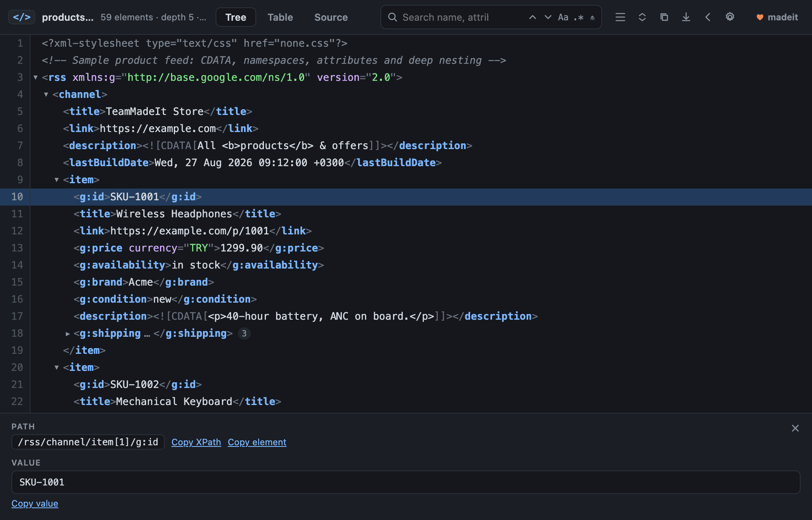Click the search magnifier icon
812x520 pixels.
point(392,17)
